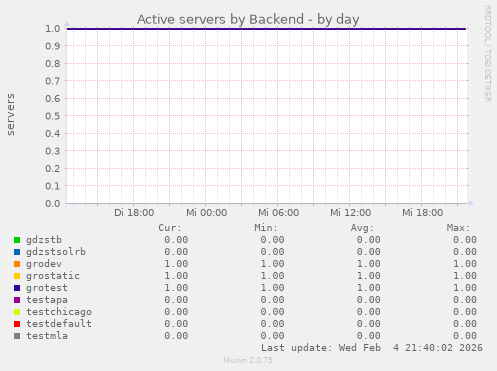Click the red testdefault legend swatch
This screenshot has height=371, width=497.
click(x=17, y=324)
